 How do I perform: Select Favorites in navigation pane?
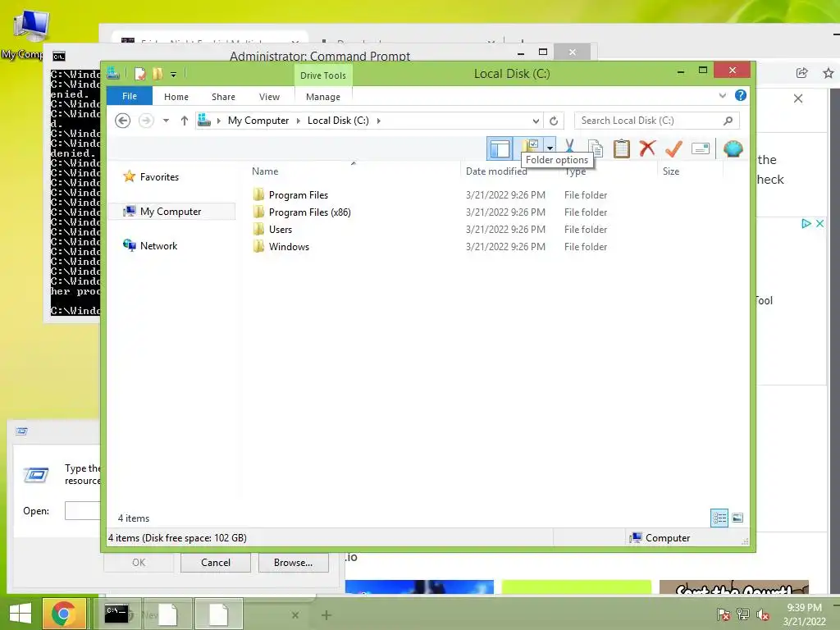159,177
